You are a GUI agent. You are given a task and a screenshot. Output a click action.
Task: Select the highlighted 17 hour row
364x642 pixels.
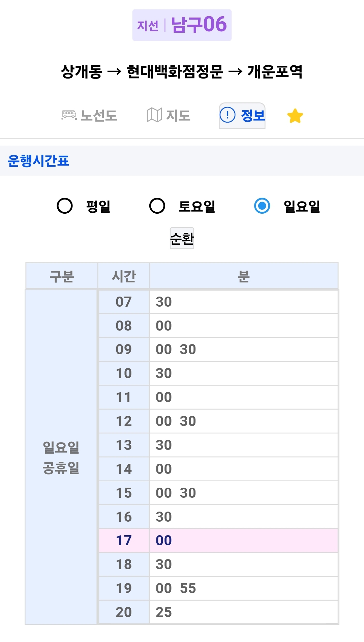(218, 541)
